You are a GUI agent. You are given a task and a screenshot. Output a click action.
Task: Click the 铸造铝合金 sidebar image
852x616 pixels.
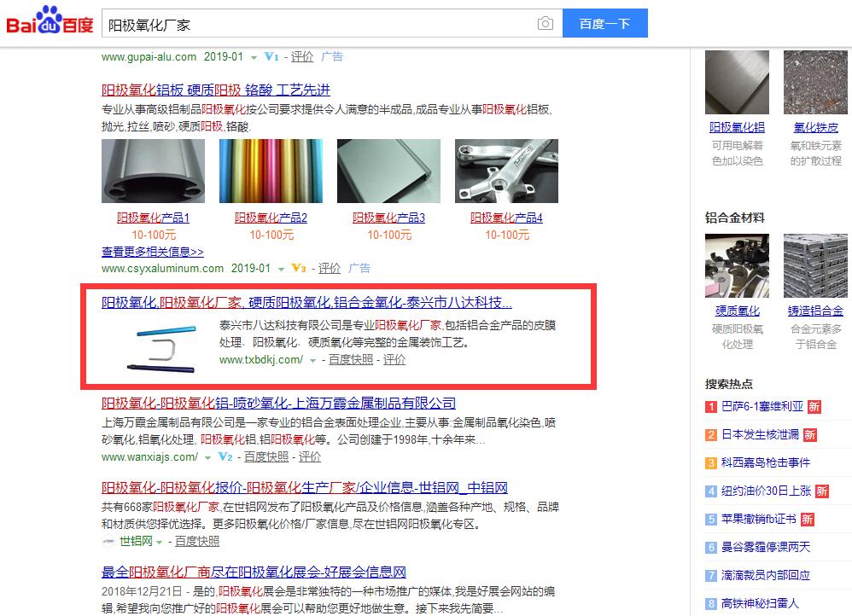815,265
